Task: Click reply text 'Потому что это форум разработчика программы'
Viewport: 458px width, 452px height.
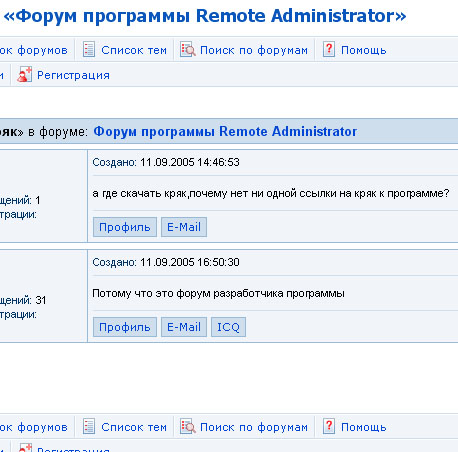Action: 219,293
